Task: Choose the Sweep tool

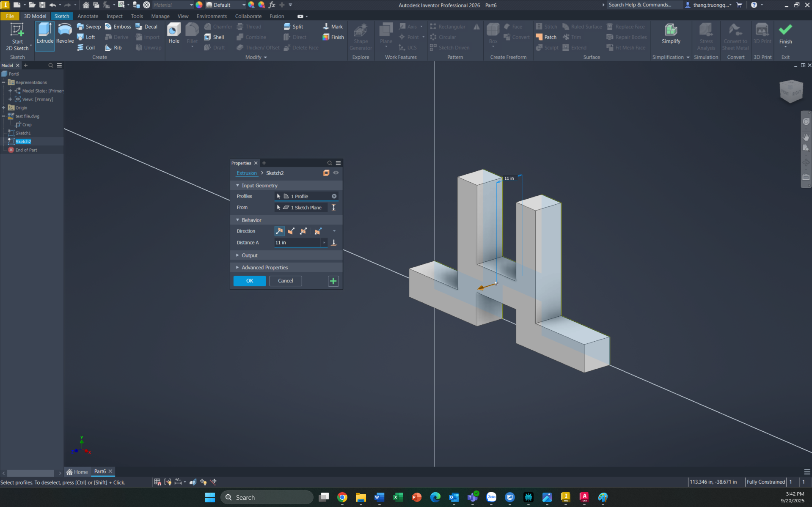Action: pos(89,27)
